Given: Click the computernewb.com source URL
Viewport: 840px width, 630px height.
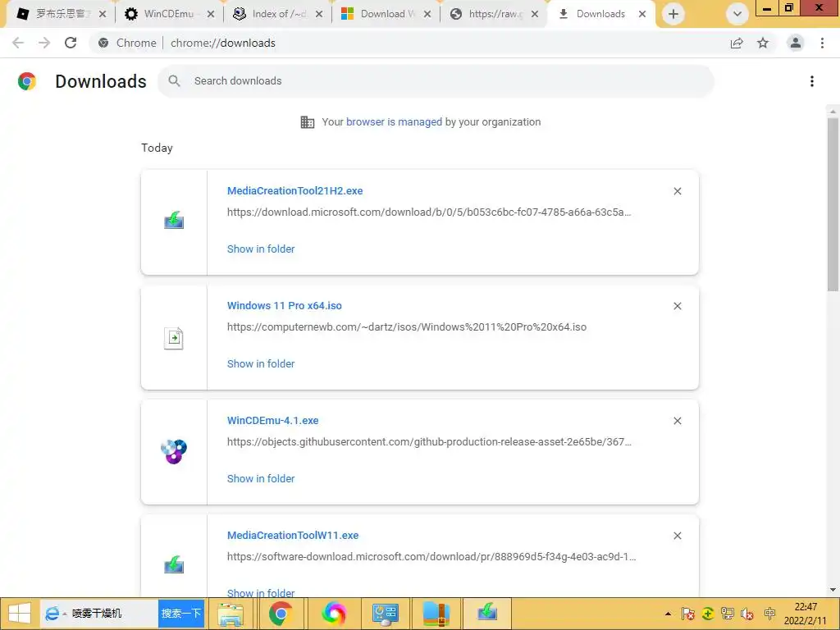Looking at the screenshot, I should 407,326.
